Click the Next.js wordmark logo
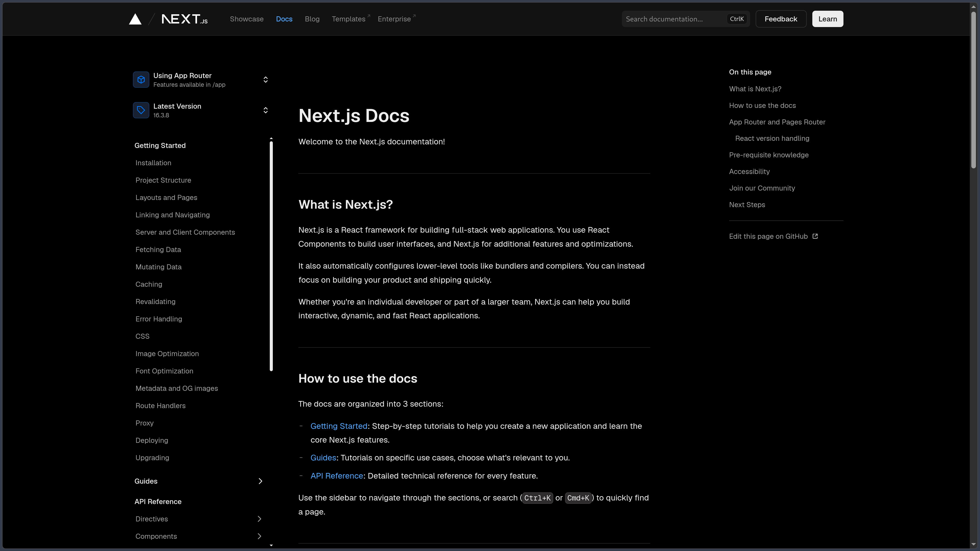The height and width of the screenshot is (551, 980). coord(185,19)
